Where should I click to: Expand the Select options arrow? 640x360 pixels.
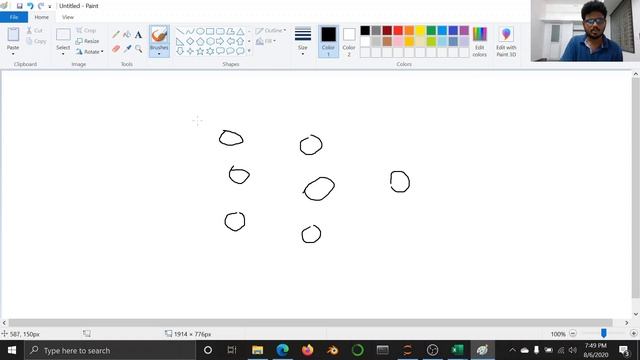63,54
